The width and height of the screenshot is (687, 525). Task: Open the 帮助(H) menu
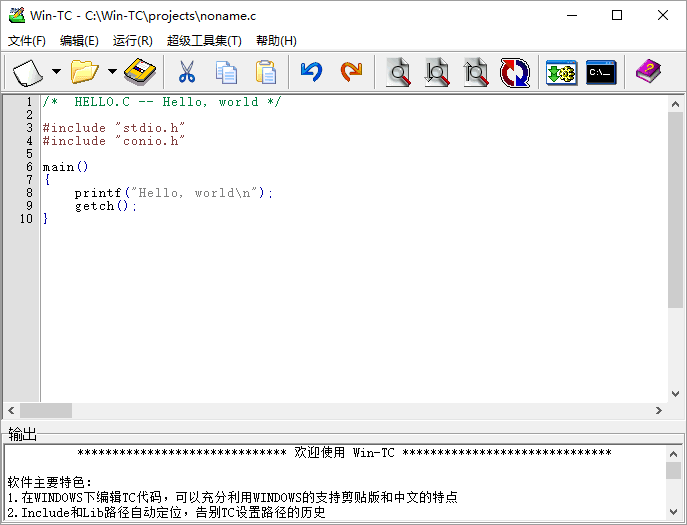(x=276, y=41)
